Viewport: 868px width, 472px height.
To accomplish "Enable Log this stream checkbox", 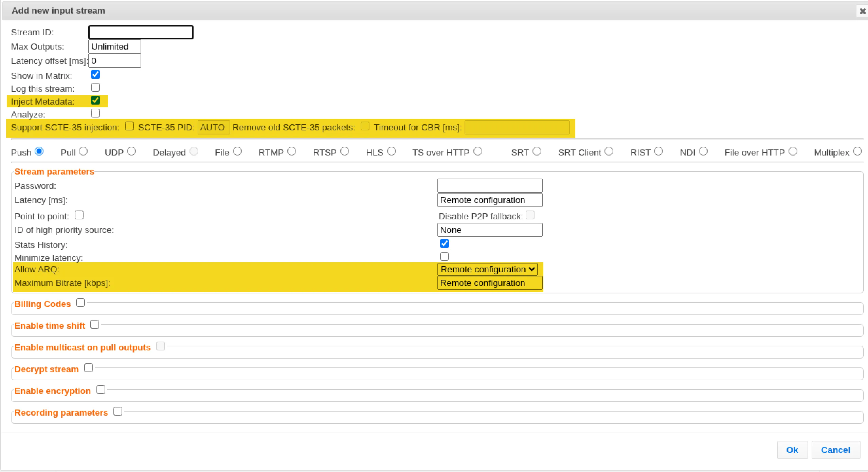I will 95,87.
